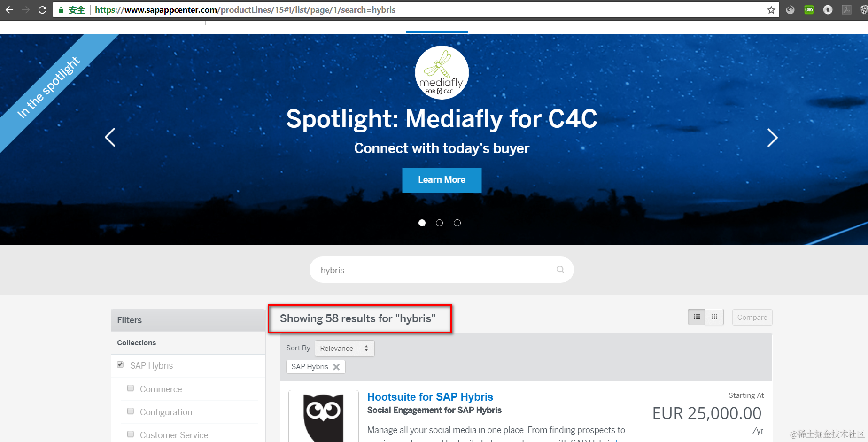Click the Learn More button
Viewport: 868px width, 442px height.
point(442,180)
